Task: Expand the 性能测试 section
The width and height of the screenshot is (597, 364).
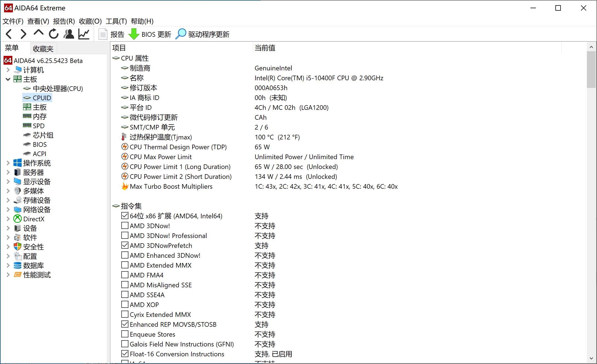Action: coord(8,274)
